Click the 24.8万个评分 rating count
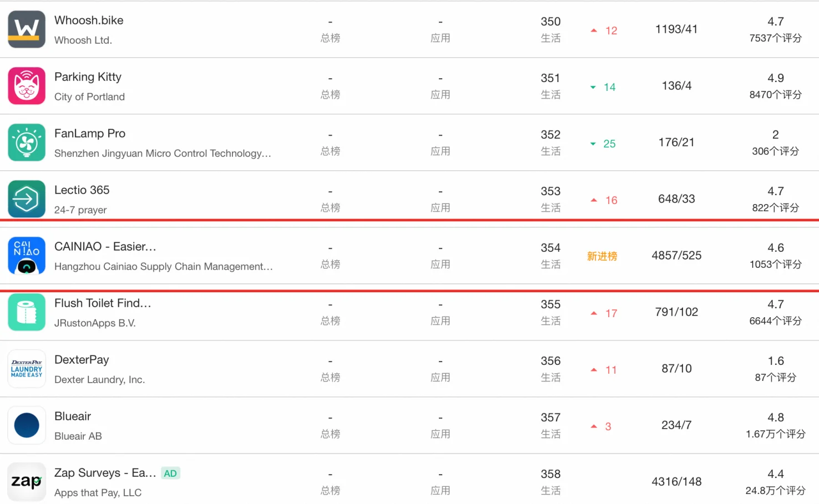The width and height of the screenshot is (819, 504). point(775,491)
